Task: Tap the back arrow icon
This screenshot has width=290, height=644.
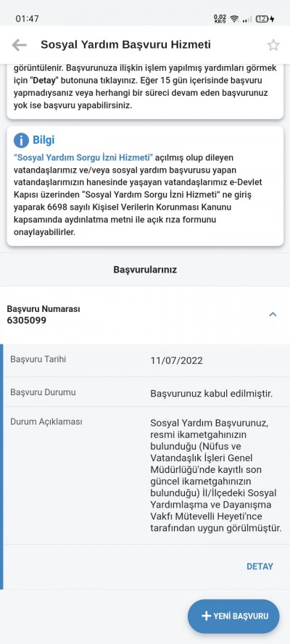Action: click(19, 45)
